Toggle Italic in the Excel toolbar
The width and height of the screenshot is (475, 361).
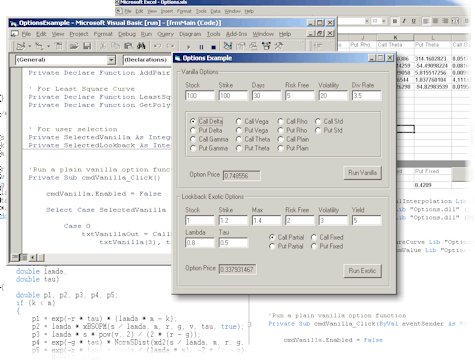tap(404, 21)
